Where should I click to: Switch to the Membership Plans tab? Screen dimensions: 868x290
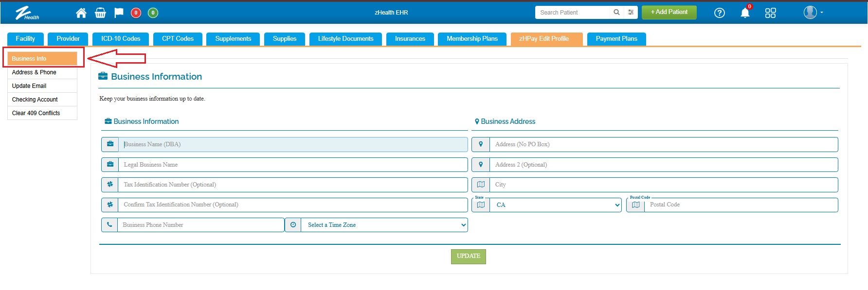tap(472, 39)
